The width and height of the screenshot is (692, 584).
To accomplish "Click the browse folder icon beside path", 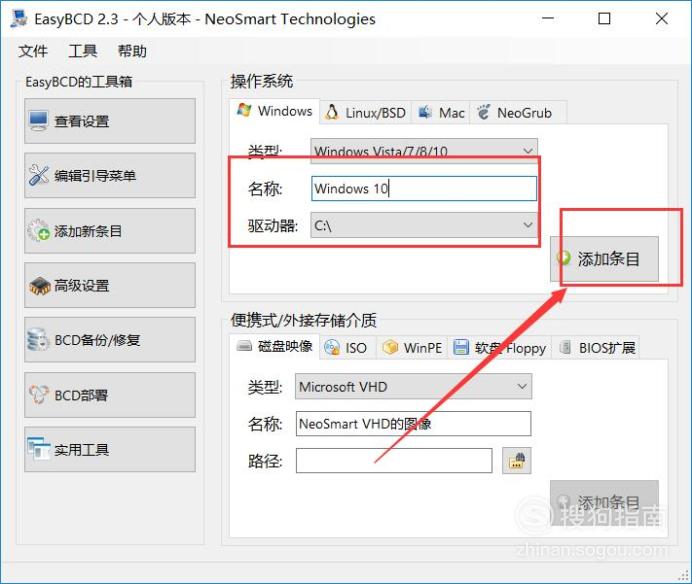I will (517, 461).
